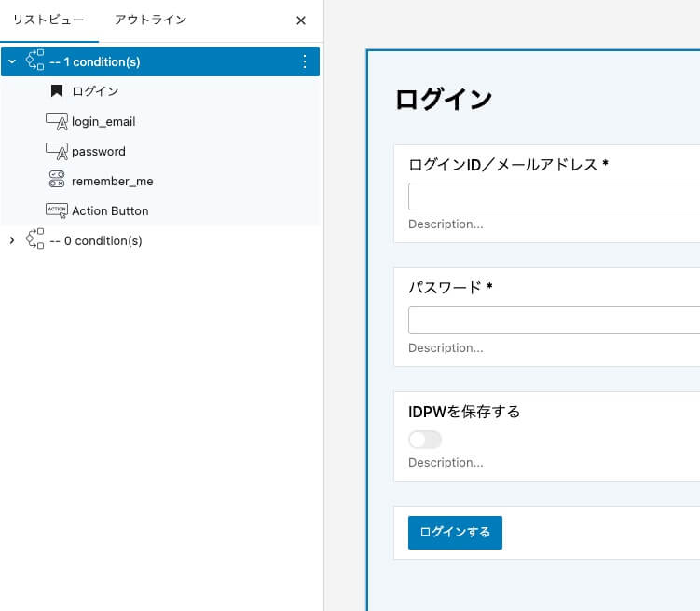Click the condition icon of the selected 1 condition(s) row
This screenshot has height=611, width=700.
[35, 61]
